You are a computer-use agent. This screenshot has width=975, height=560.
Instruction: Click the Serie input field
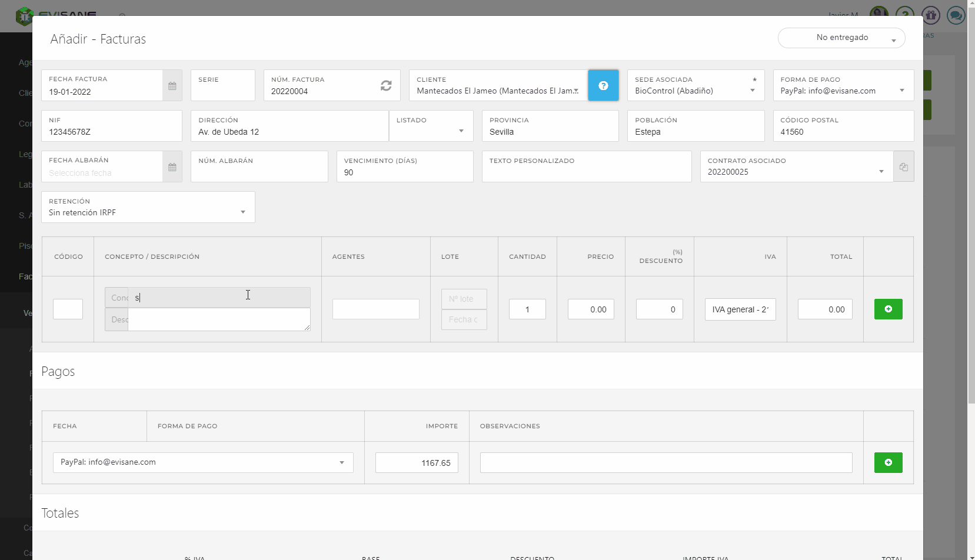(222, 91)
